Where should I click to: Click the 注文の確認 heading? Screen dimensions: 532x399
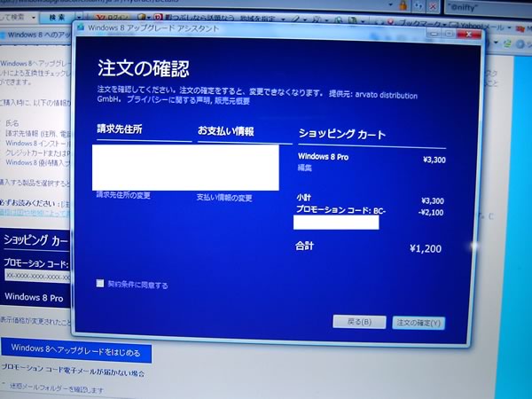pos(143,68)
